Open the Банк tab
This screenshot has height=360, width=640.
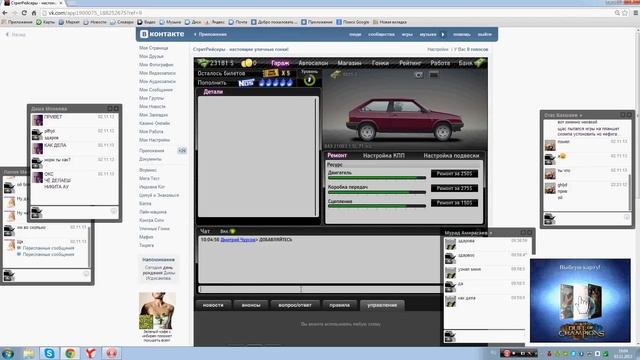(465, 63)
